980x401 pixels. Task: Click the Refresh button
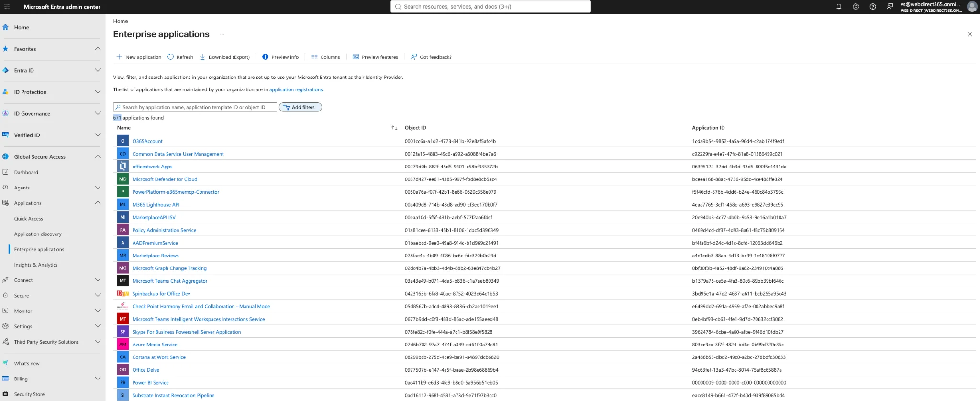180,57
